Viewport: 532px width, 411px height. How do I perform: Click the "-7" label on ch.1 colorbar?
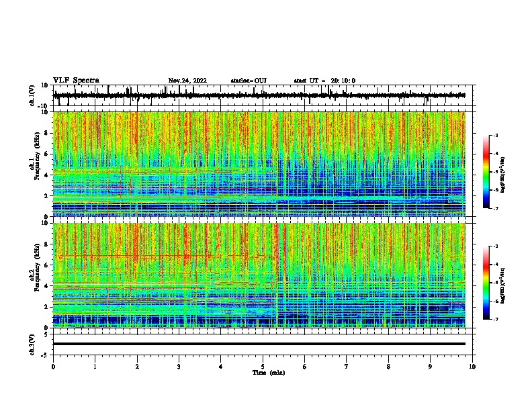[x=496, y=208]
